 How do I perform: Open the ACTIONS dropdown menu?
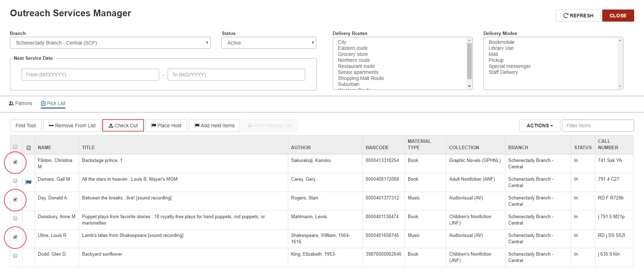[540, 126]
